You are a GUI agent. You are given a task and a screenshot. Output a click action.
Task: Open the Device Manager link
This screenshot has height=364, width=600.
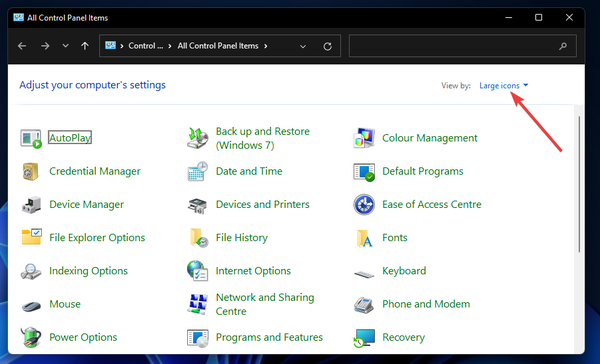[x=86, y=204]
